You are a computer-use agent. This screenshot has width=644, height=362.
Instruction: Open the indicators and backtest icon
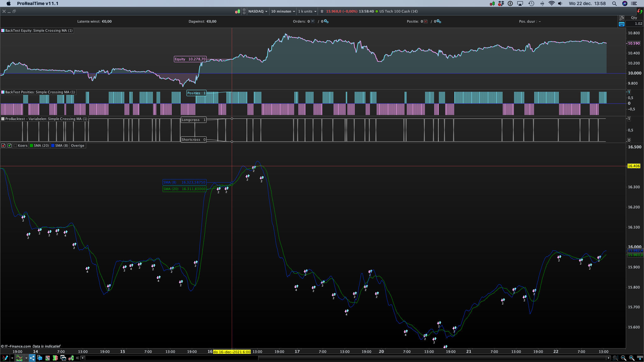tap(19, 358)
